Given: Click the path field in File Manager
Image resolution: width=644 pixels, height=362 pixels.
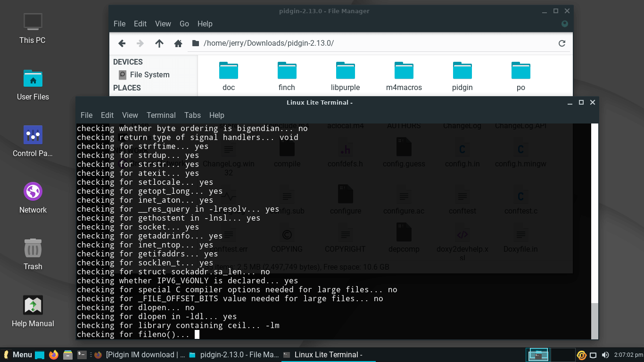Looking at the screenshot, I should [377, 43].
